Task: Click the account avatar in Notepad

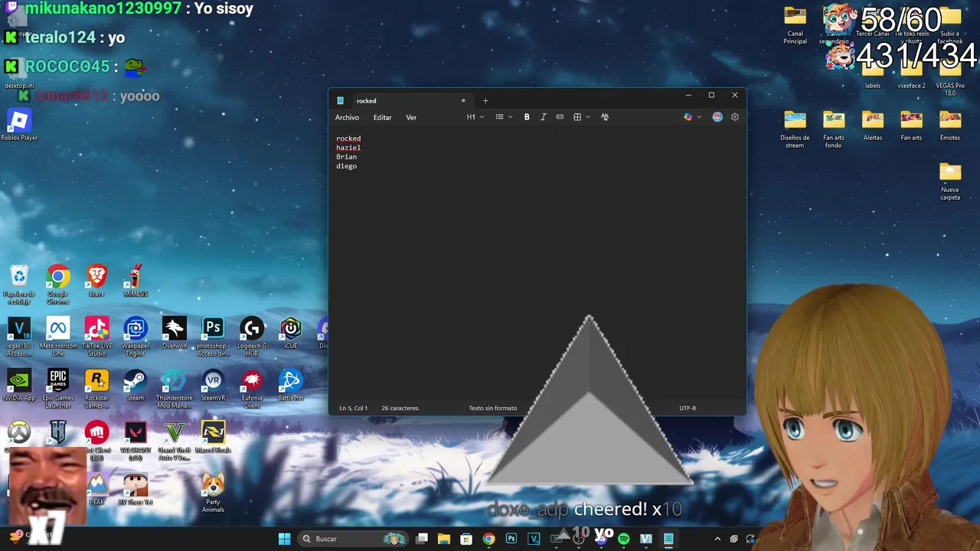Action: click(x=717, y=117)
